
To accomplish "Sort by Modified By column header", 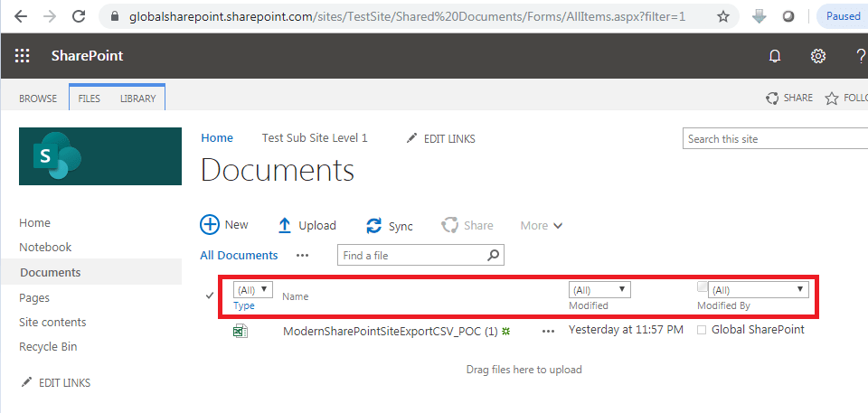I will coord(723,305).
